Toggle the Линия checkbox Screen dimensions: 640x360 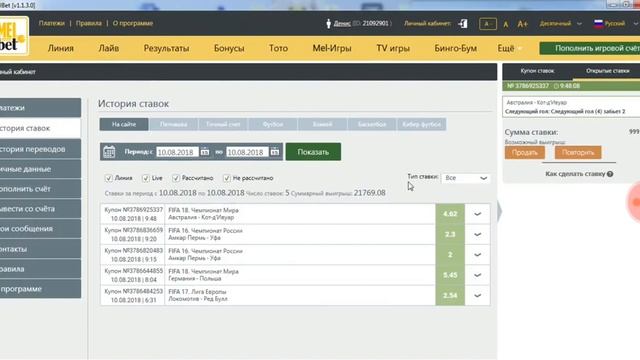point(109,178)
